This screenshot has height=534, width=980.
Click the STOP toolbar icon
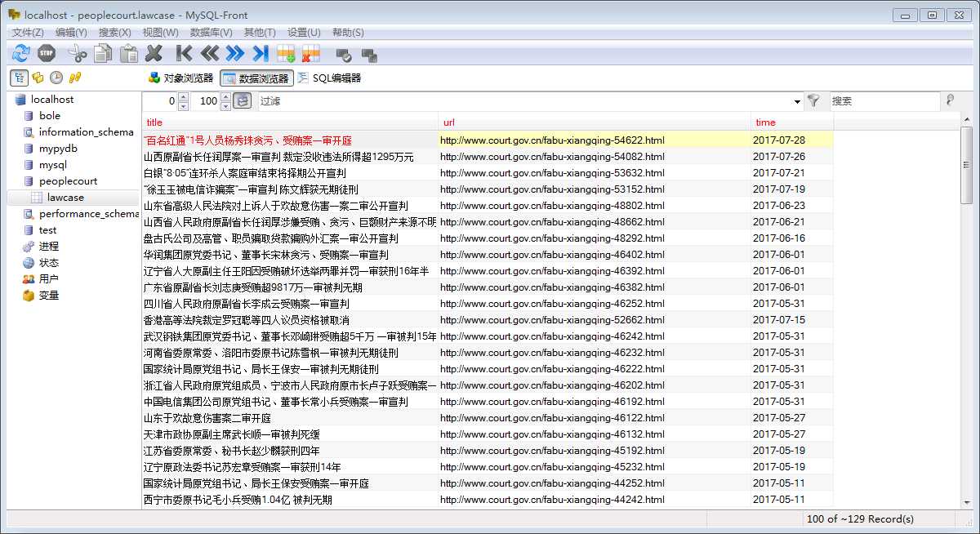coord(47,54)
